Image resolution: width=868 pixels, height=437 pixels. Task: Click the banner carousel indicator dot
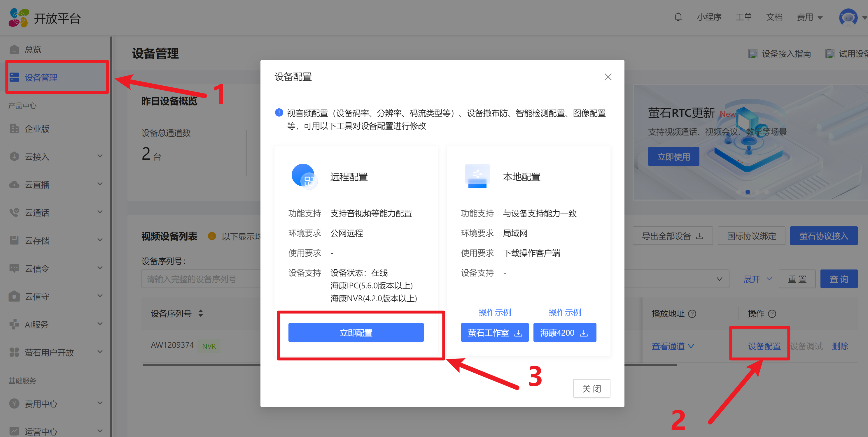pos(747,192)
